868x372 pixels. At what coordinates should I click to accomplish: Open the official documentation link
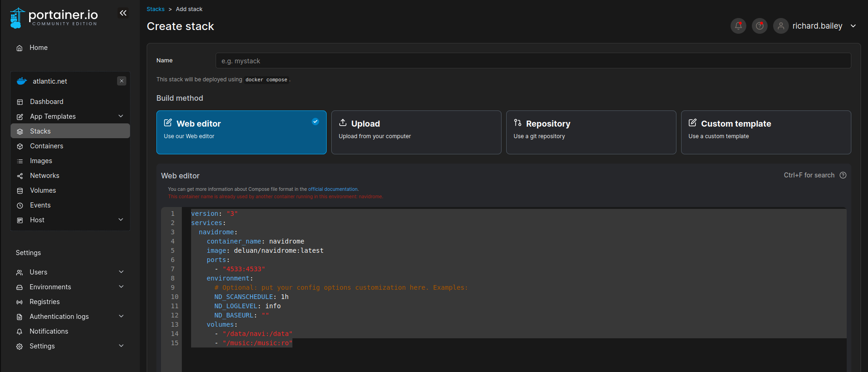(x=333, y=189)
